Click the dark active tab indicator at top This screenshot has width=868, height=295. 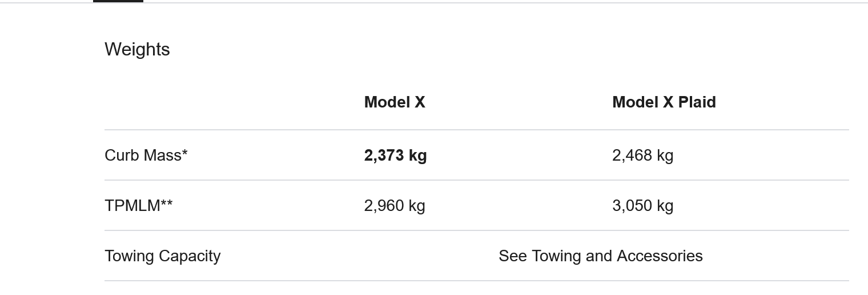click(x=118, y=1)
